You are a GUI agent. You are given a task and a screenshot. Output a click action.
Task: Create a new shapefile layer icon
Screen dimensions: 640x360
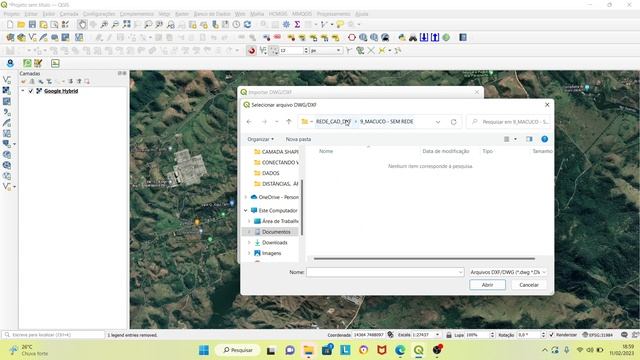tap(32, 38)
